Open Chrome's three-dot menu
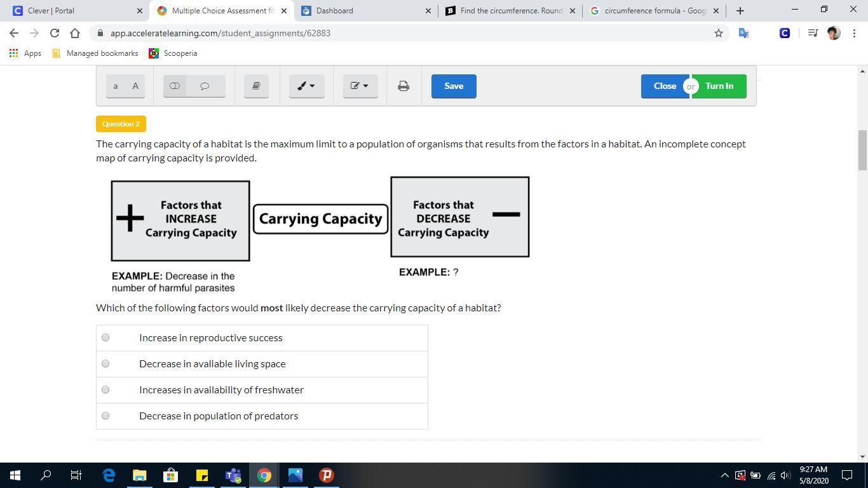This screenshot has height=488, width=868. (x=854, y=33)
